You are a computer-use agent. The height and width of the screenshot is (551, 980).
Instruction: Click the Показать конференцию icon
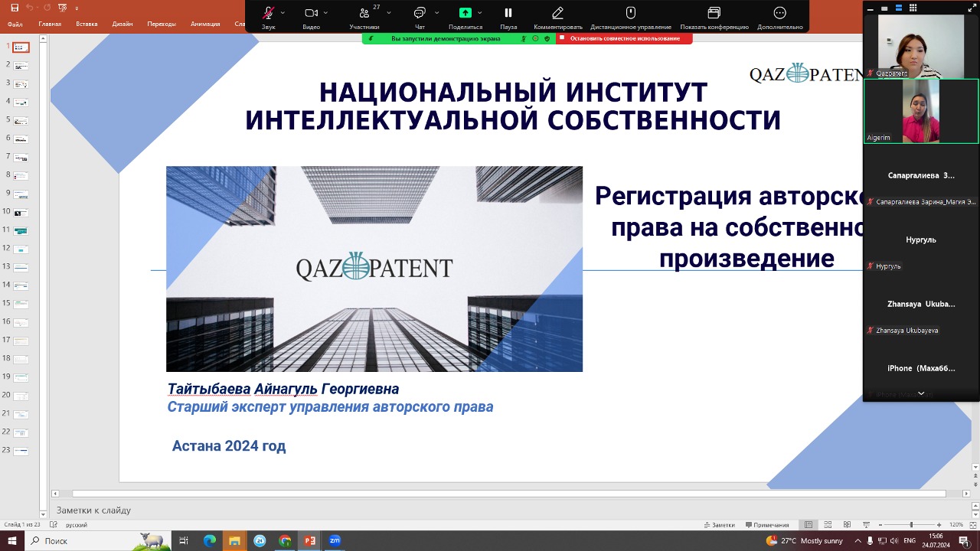click(714, 13)
